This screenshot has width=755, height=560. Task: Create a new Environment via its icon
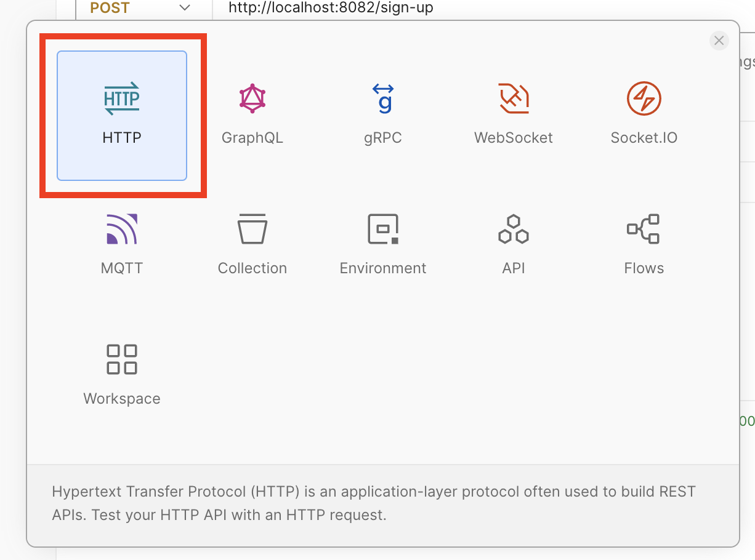pos(383,230)
